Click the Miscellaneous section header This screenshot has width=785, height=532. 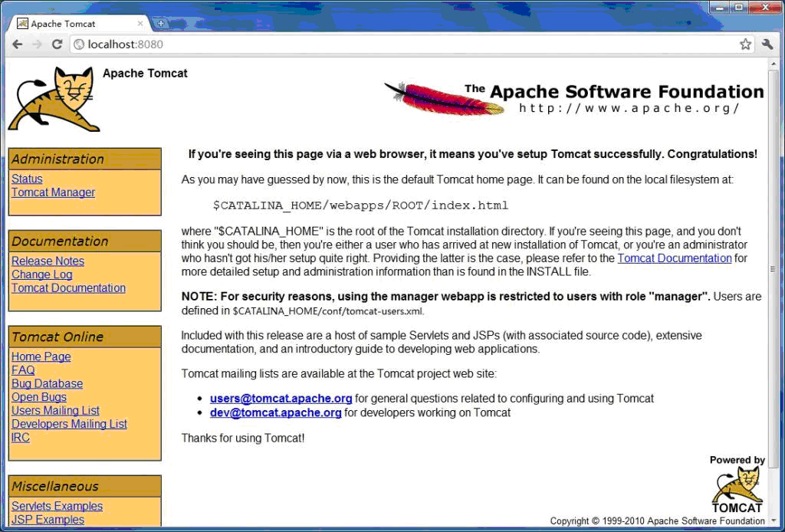tap(85, 486)
